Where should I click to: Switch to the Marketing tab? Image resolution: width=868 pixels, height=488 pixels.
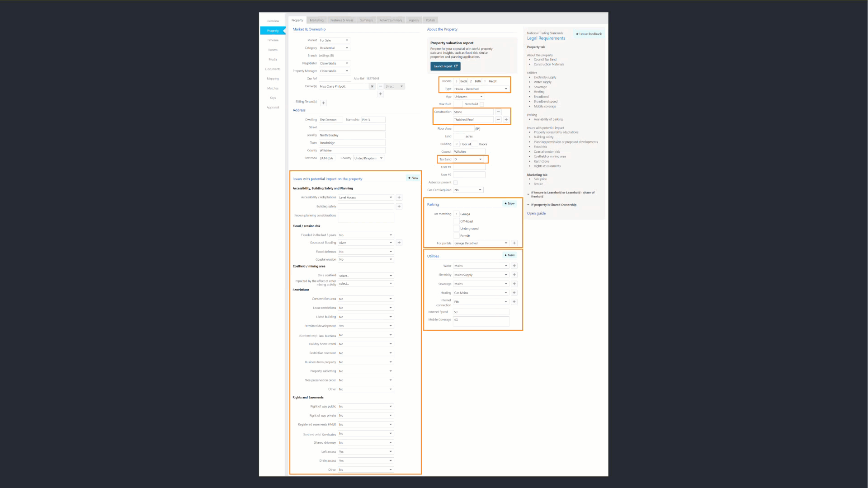click(x=317, y=20)
